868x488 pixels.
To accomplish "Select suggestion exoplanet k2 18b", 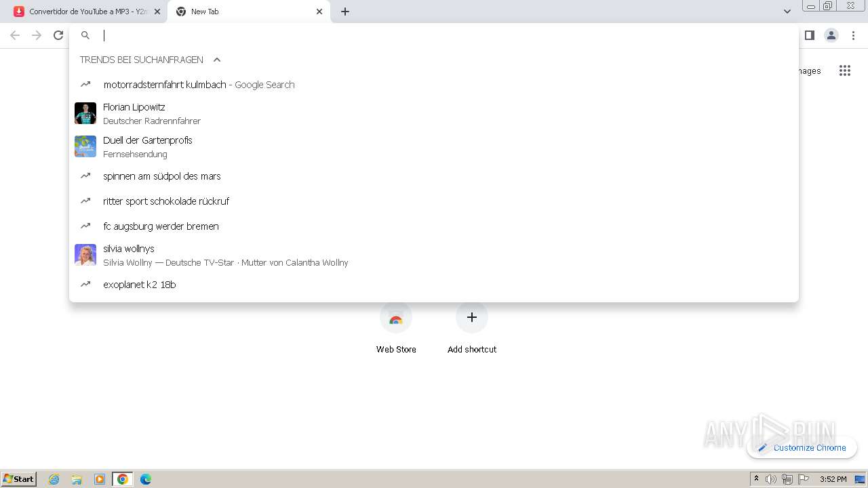I will tap(434, 285).
